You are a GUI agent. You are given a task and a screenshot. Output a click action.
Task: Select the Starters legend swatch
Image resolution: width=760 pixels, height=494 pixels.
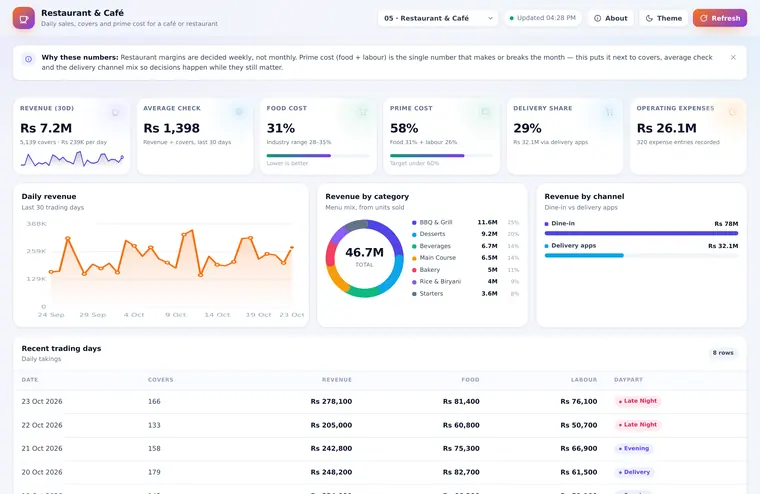coord(414,294)
